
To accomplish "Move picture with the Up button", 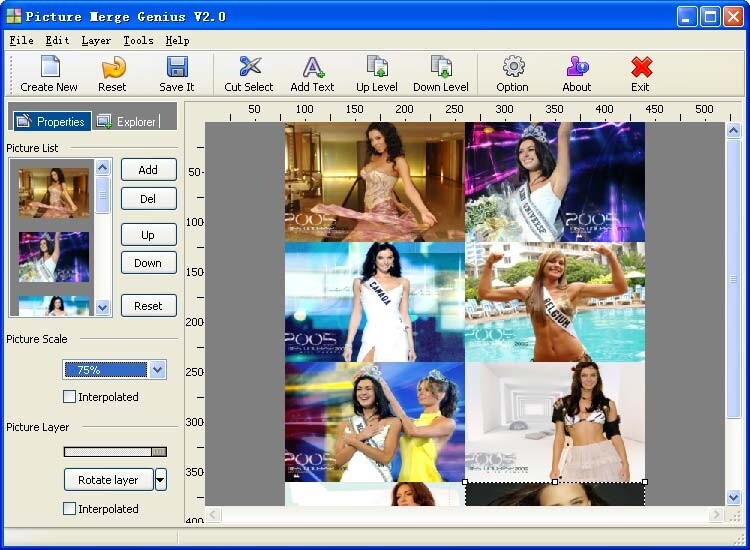I will (148, 235).
